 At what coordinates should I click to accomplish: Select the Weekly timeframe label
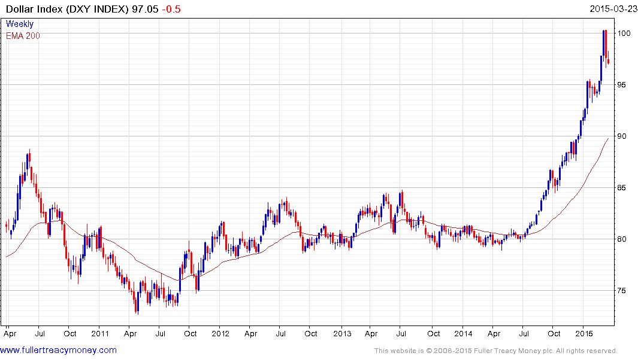tap(20, 25)
